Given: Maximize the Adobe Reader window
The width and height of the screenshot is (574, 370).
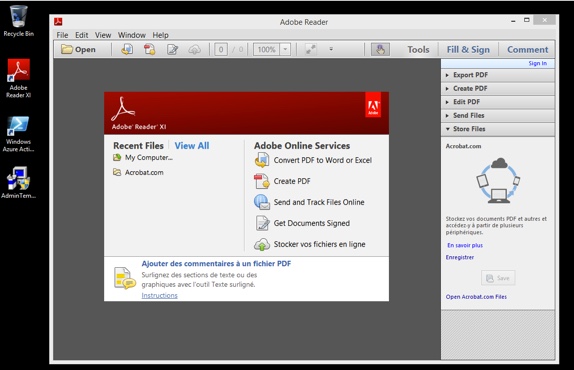Looking at the screenshot, I should [526, 20].
